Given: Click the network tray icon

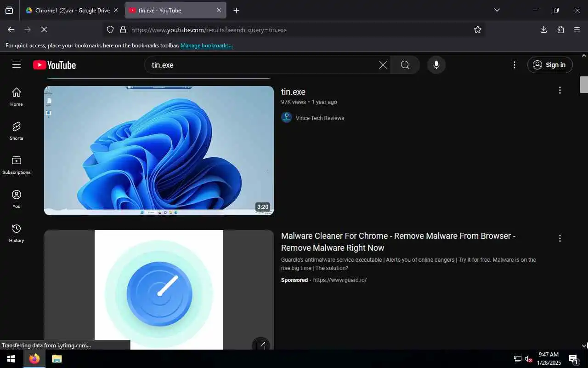Looking at the screenshot, I should tap(517, 359).
